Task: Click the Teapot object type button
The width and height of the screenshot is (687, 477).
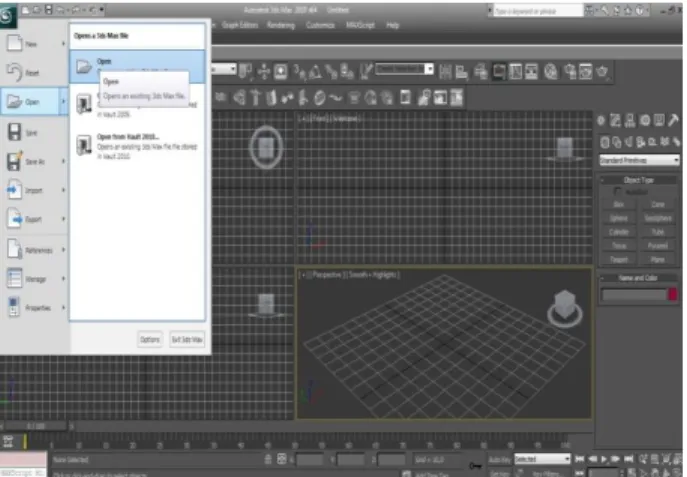Action: click(x=619, y=259)
